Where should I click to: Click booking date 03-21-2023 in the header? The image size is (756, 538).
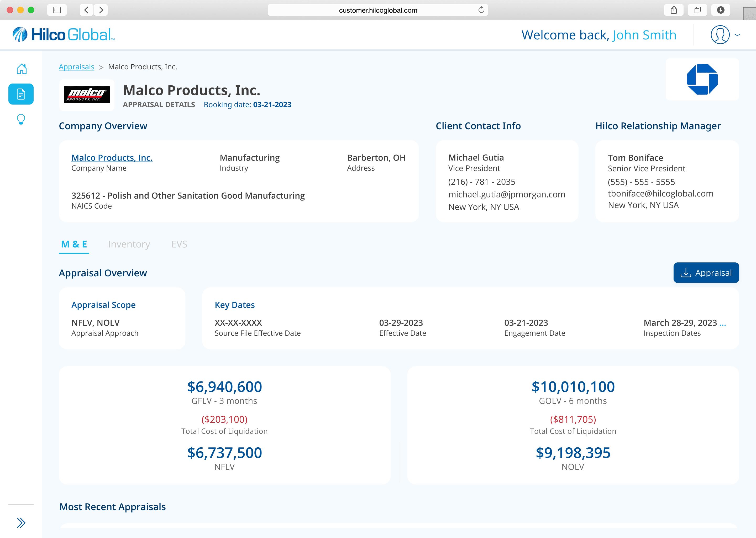[x=272, y=105]
